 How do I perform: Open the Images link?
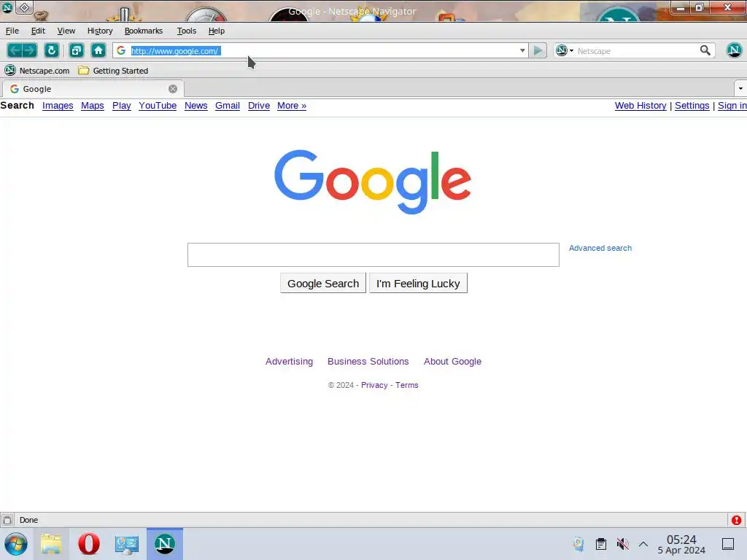[x=58, y=106]
